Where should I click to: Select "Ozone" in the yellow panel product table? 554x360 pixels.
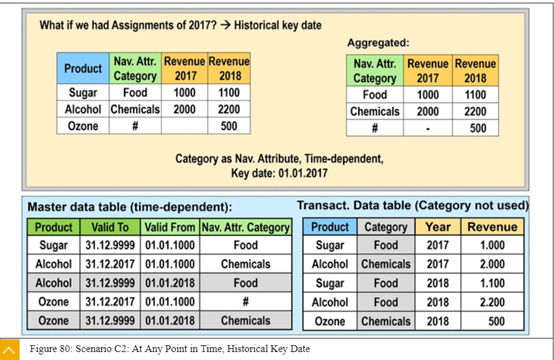(83, 126)
